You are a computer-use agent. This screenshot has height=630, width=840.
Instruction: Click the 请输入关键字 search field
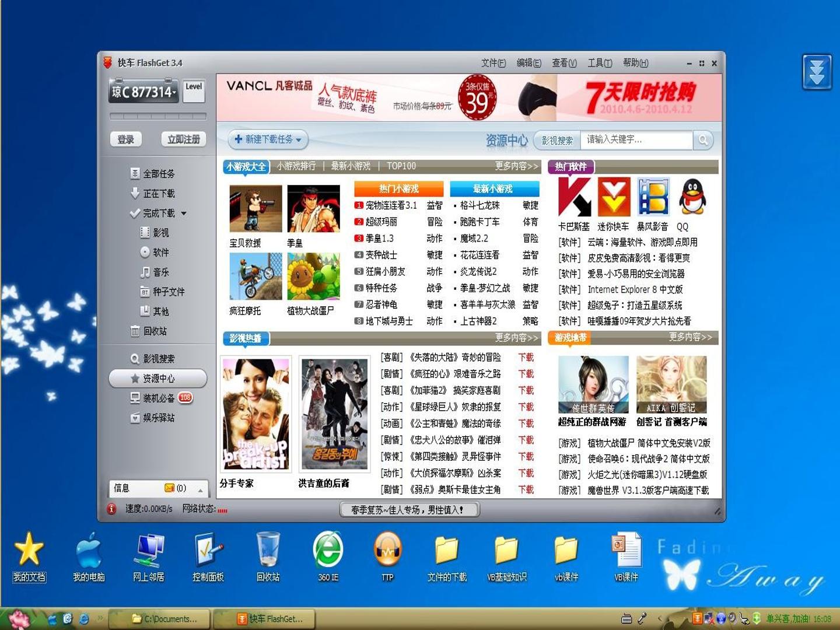[636, 140]
